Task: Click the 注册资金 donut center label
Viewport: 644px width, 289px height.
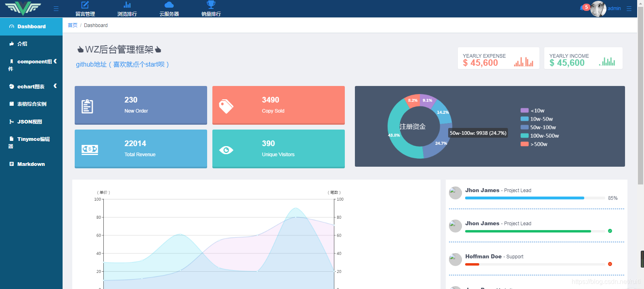Action: (x=413, y=126)
